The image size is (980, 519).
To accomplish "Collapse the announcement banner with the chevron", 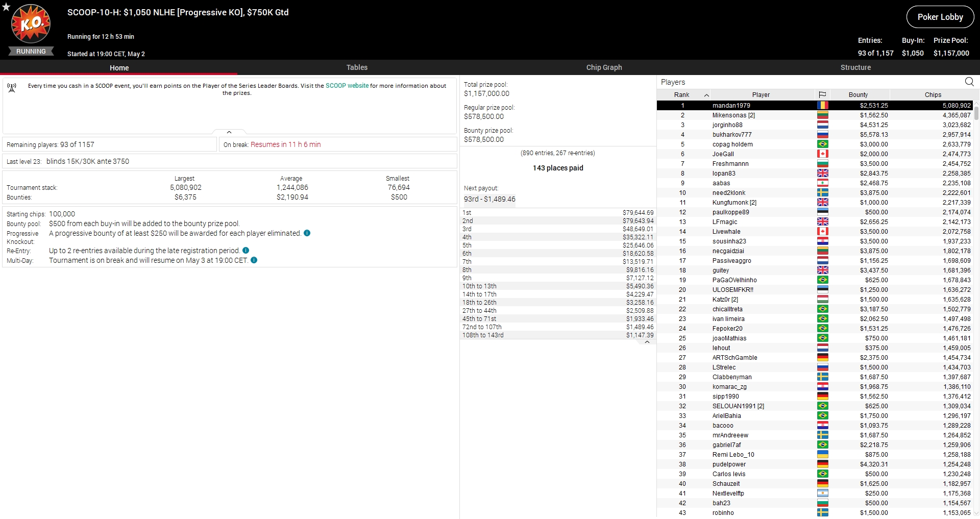I will [229, 132].
